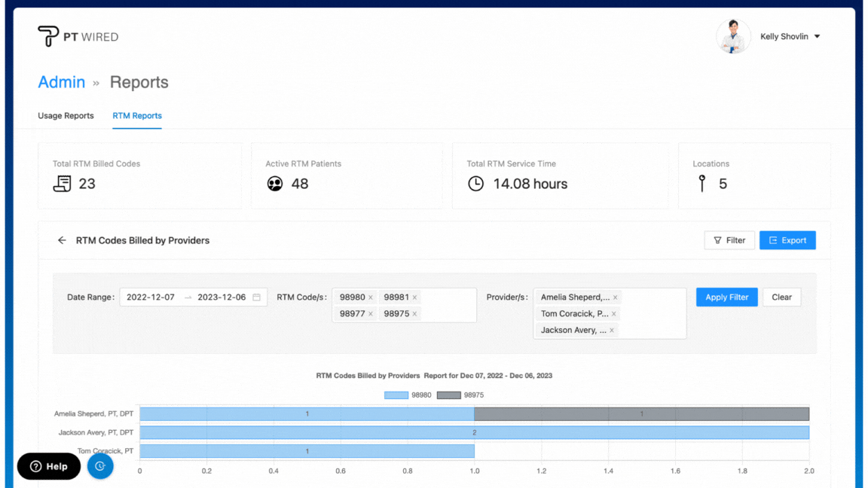
Task: Click the Total RTM Billed Codes receipt icon
Action: pos(62,184)
